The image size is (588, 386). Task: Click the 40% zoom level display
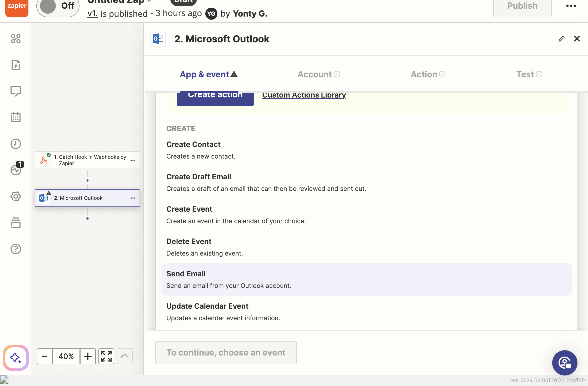click(66, 356)
